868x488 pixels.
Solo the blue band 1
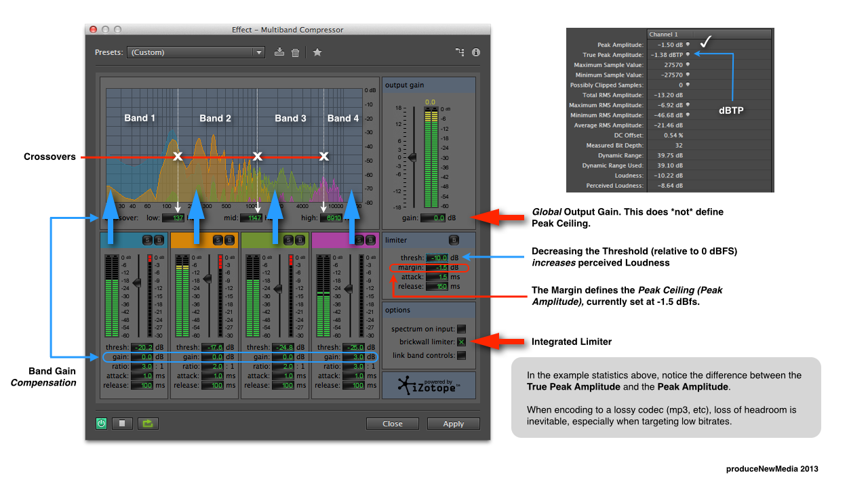click(146, 240)
